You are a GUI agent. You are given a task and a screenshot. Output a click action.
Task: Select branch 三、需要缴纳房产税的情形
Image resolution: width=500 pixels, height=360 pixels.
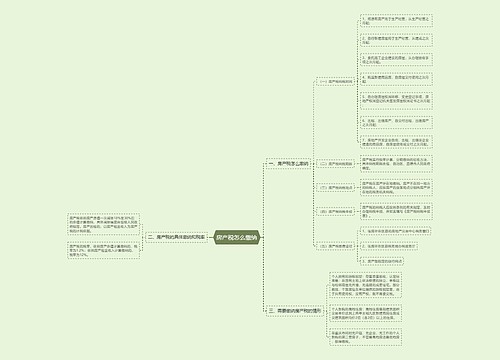295,311
